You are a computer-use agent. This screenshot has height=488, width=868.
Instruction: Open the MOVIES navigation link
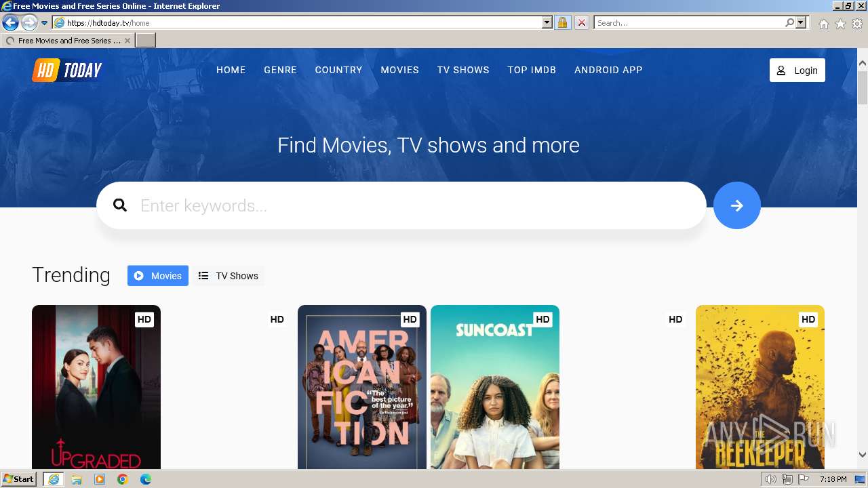[x=399, y=70]
